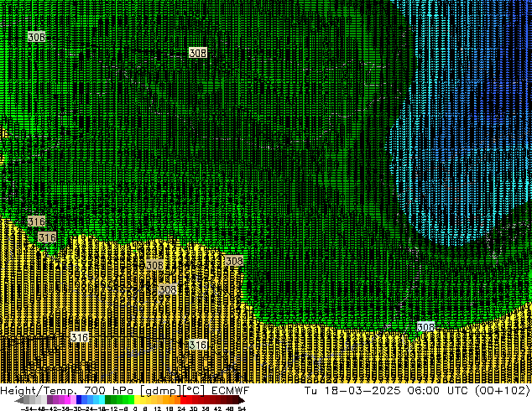Click the dark right arrow end of legend

(242, 400)
